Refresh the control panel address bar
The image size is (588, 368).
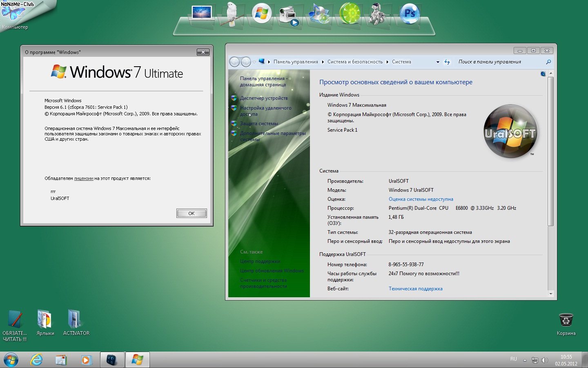coord(447,62)
